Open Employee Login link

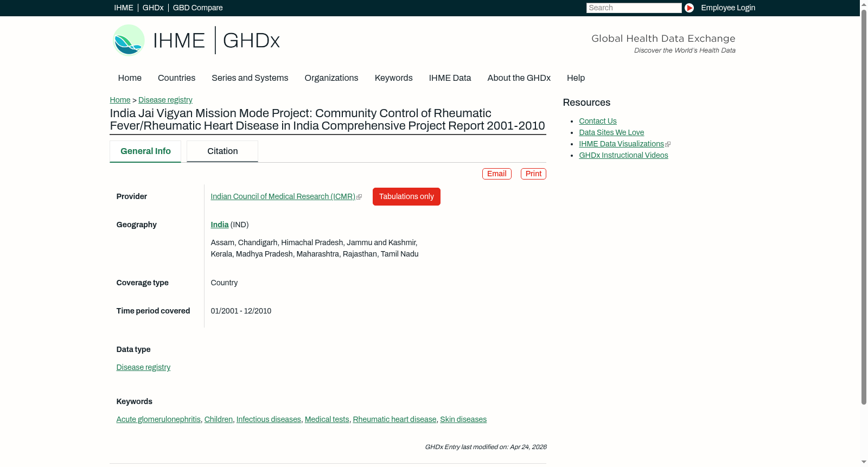pyautogui.click(x=728, y=8)
